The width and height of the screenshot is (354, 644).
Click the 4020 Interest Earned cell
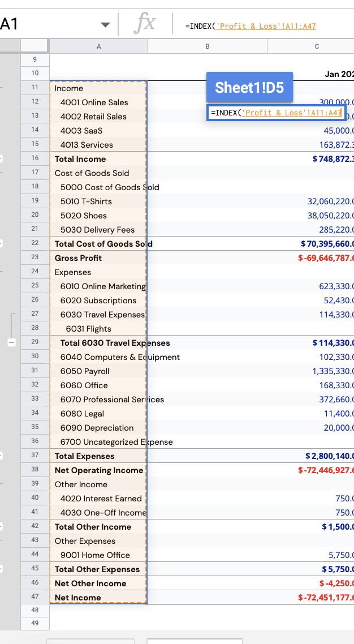[x=98, y=498]
